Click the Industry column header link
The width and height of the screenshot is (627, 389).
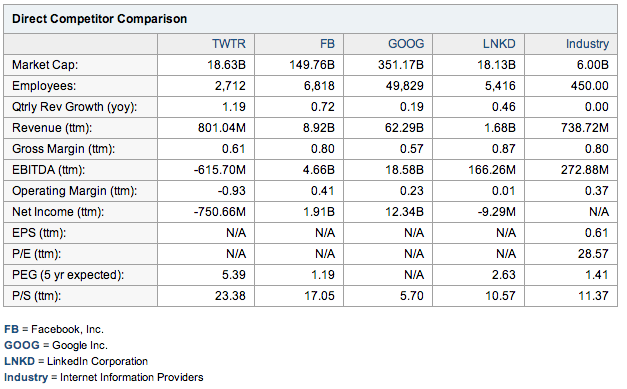click(587, 44)
